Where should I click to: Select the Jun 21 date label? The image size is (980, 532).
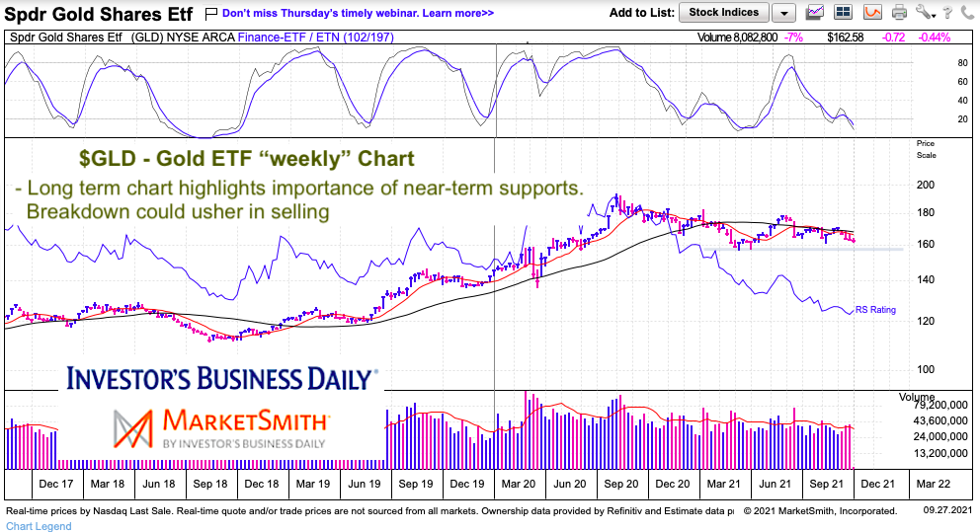(776, 484)
